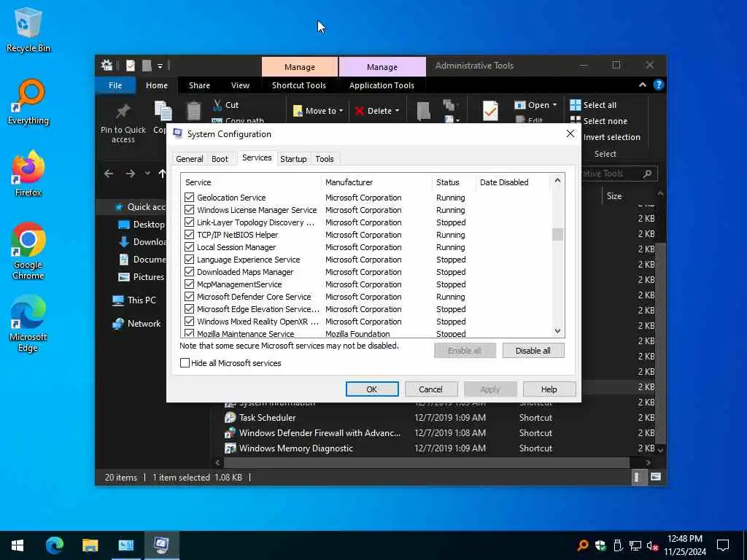Open Windows Security tray icon
Image resolution: width=747 pixels, height=560 pixels.
[600, 545]
